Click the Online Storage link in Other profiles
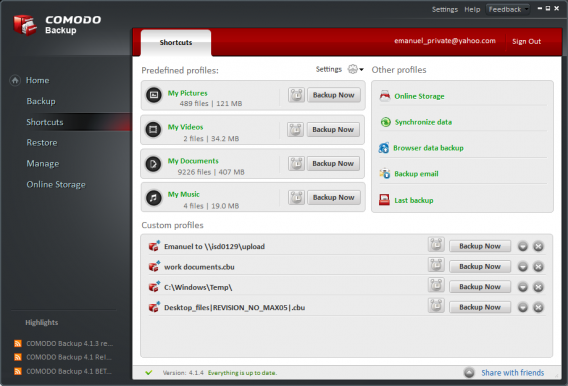The height and width of the screenshot is (386, 568). click(x=419, y=96)
